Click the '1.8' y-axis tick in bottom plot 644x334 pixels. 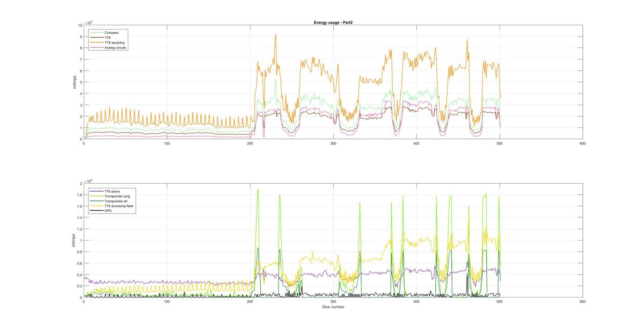click(79, 195)
